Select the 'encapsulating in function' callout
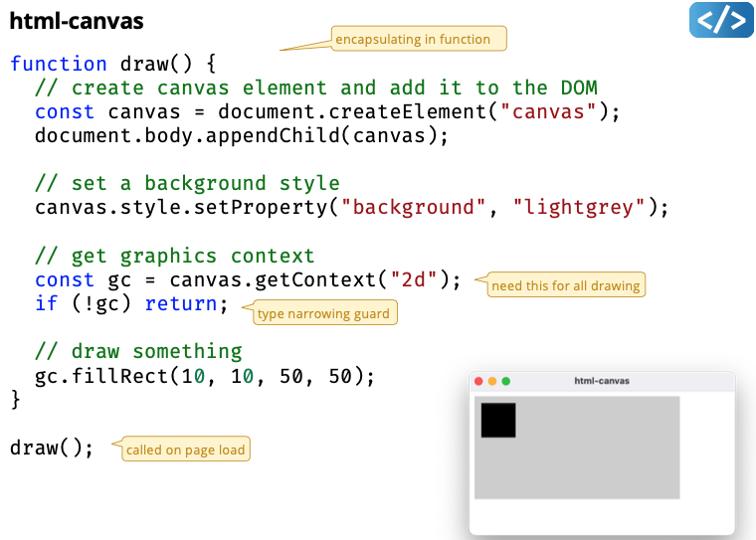756x540 pixels. coord(419,40)
